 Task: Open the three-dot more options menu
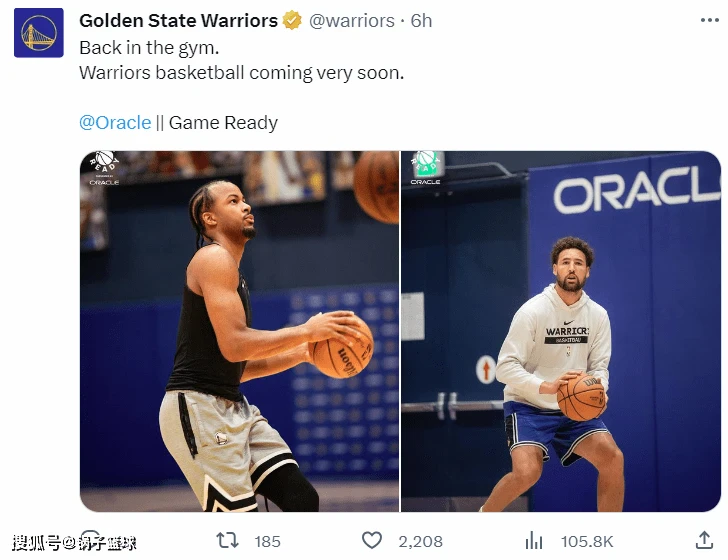tap(709, 20)
